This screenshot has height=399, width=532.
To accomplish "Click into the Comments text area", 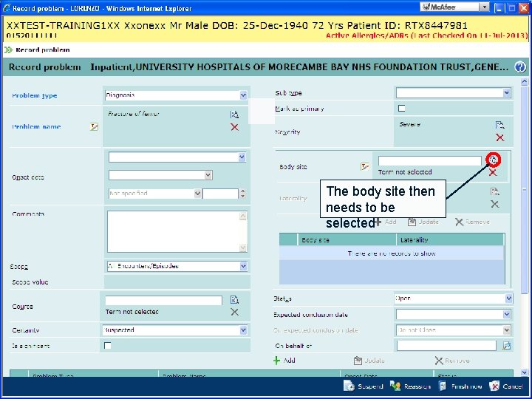I will click(x=174, y=232).
